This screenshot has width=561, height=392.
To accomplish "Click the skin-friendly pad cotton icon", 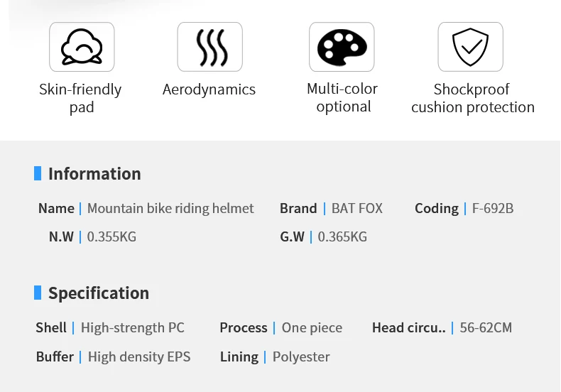I will point(82,47).
